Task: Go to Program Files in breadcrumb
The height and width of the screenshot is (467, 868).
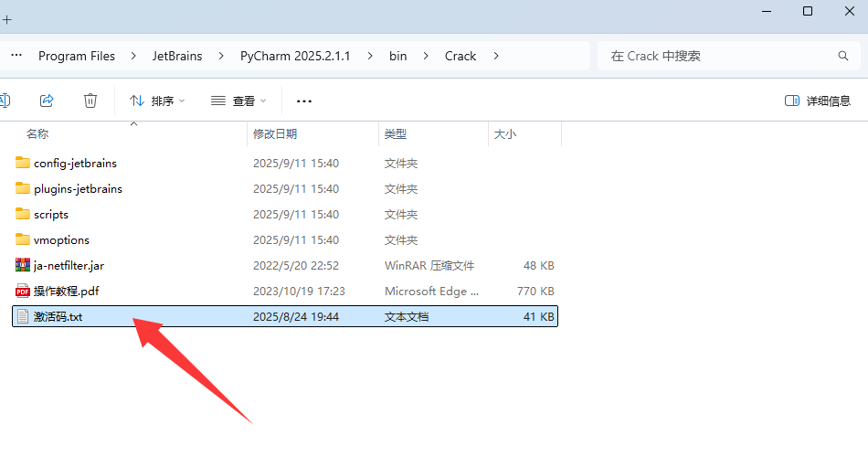Action: point(77,56)
